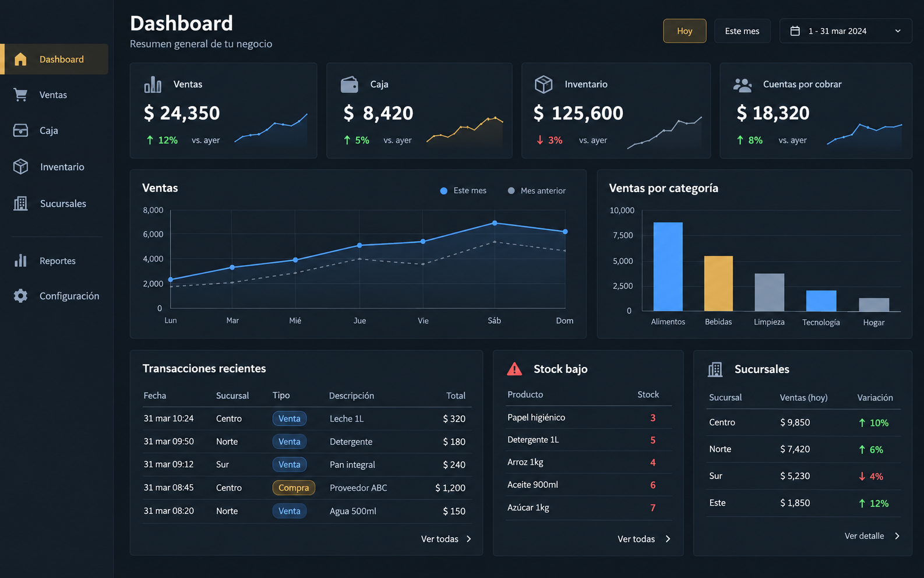Open the Ventas page from sidebar
Viewport: 924px width, 578px height.
[54, 95]
